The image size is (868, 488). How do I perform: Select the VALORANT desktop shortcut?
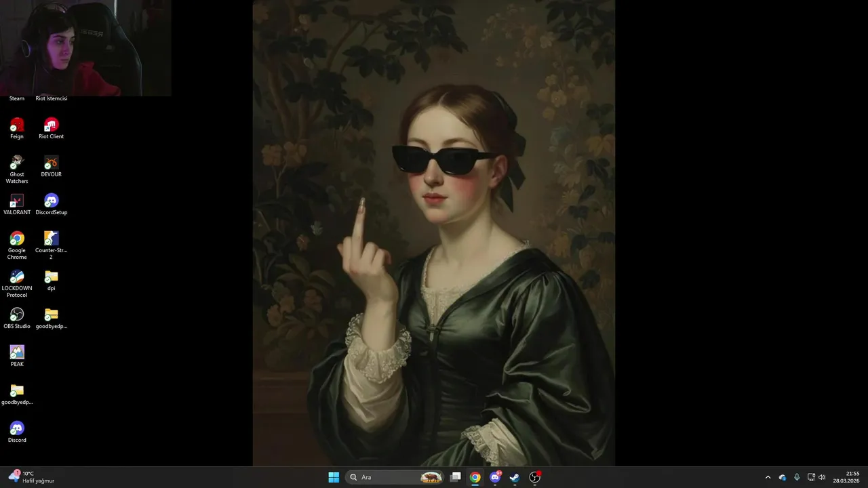click(17, 205)
